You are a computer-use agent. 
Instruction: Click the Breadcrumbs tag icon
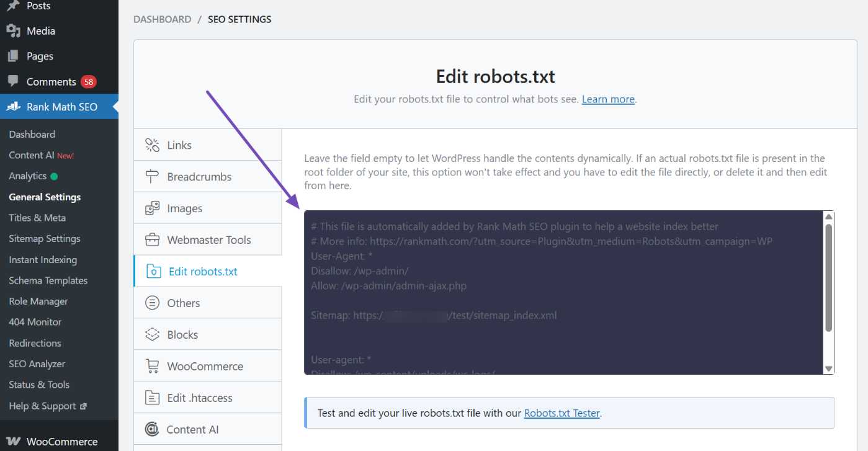point(152,176)
